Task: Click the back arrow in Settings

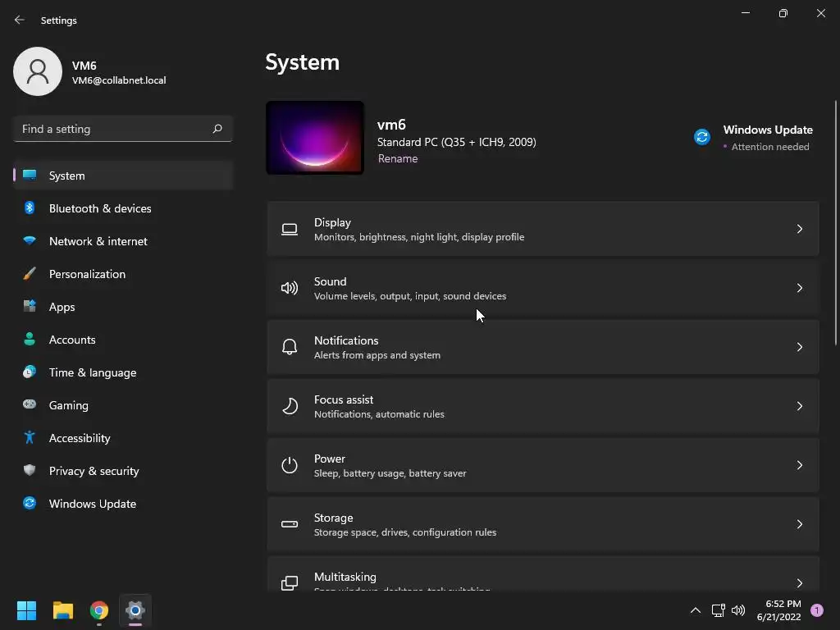Action: tap(20, 20)
